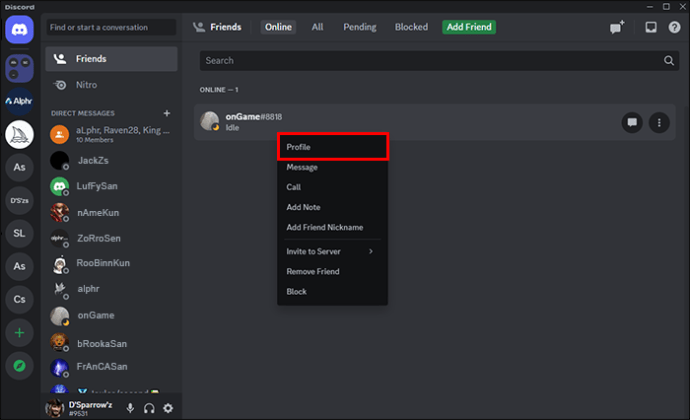The width and height of the screenshot is (690, 420).
Task: Click onGame#8818 friend avatar
Action: click(209, 121)
